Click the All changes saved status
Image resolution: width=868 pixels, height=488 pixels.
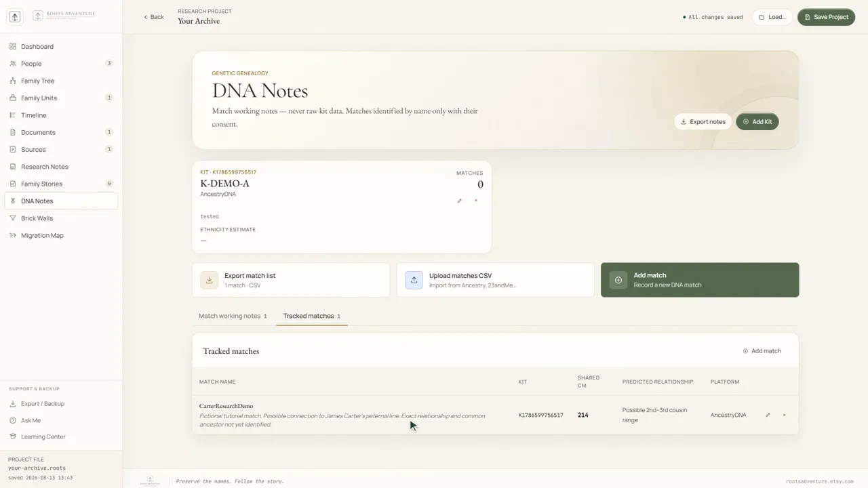coord(713,17)
